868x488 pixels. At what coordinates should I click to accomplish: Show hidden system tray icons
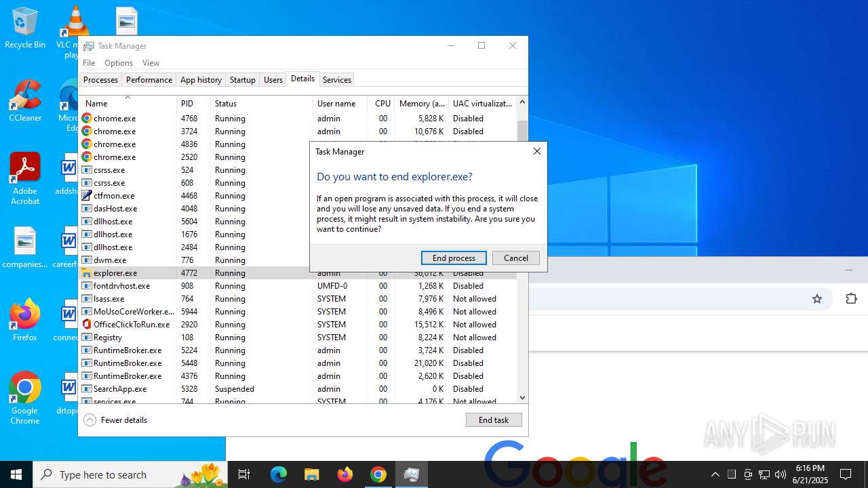coord(715,474)
